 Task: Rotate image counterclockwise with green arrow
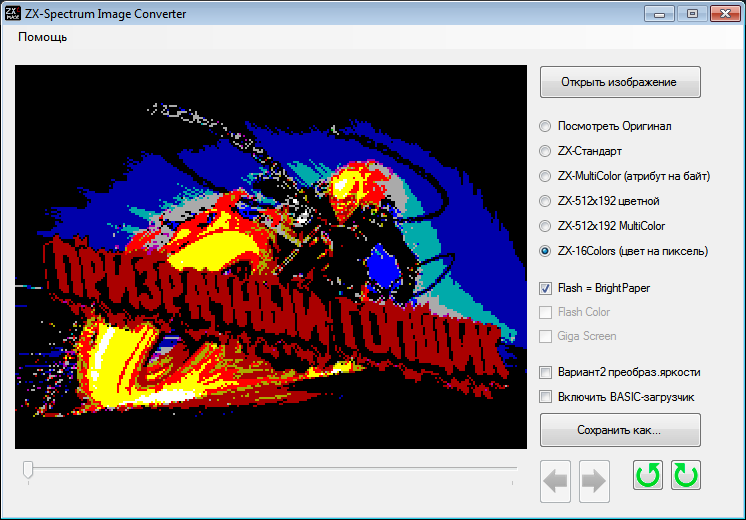point(648,475)
